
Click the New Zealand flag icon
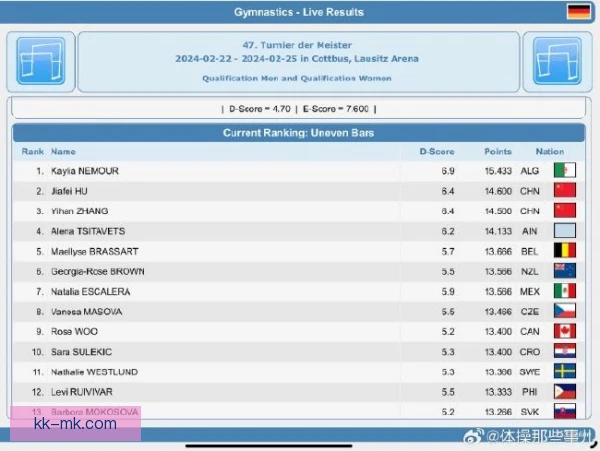(x=565, y=271)
